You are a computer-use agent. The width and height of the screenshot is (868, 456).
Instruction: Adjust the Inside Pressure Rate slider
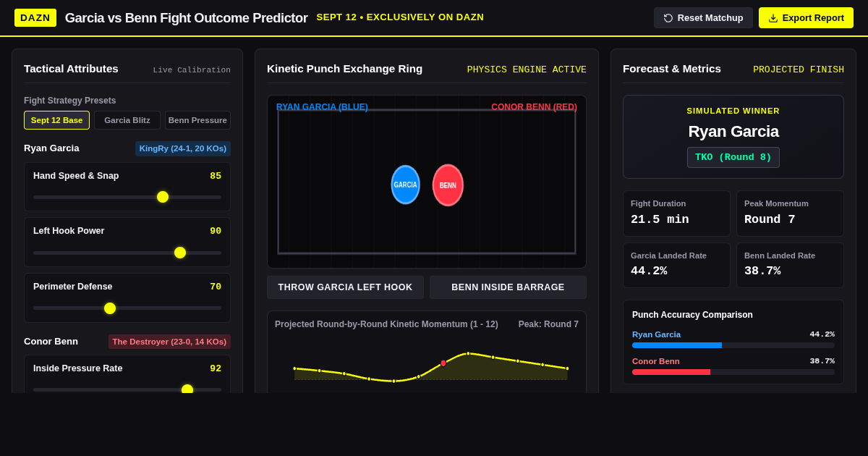pos(127,389)
